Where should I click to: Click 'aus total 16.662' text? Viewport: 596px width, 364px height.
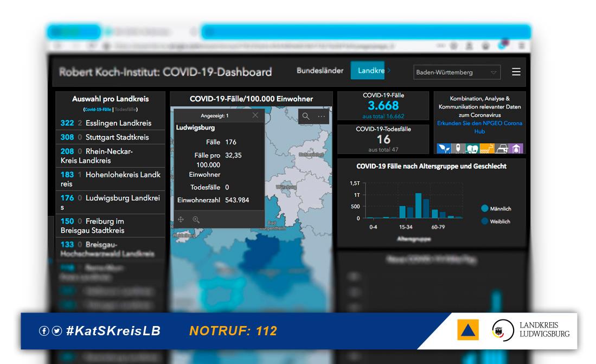[x=383, y=117]
